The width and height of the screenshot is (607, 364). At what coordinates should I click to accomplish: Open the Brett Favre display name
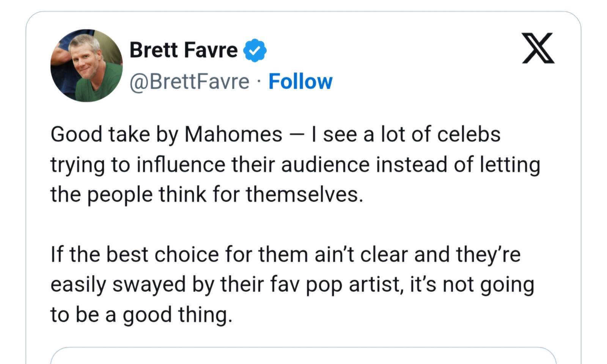[x=183, y=50]
